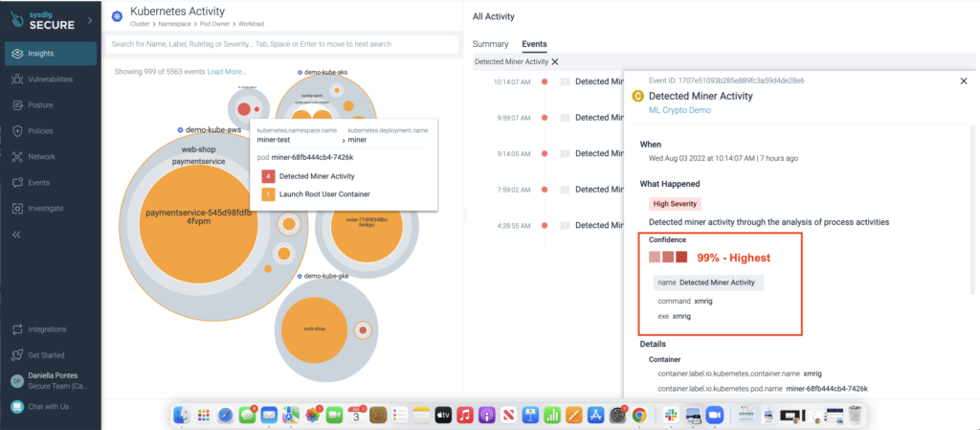Switch to the Events tab

(534, 44)
